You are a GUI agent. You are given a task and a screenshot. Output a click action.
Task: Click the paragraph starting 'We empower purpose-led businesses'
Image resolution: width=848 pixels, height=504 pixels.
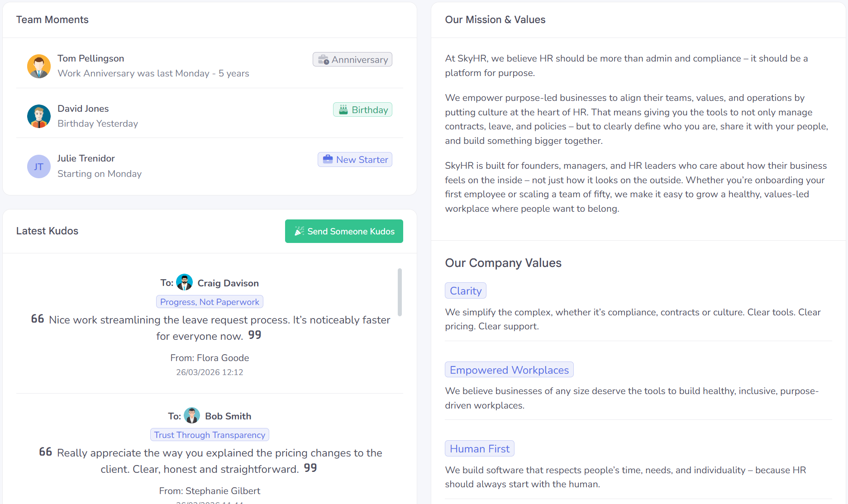637,119
